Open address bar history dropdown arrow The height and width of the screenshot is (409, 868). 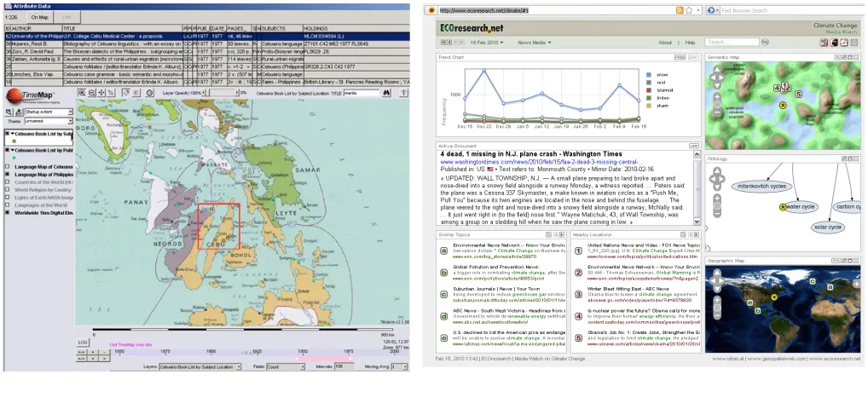coord(698,10)
